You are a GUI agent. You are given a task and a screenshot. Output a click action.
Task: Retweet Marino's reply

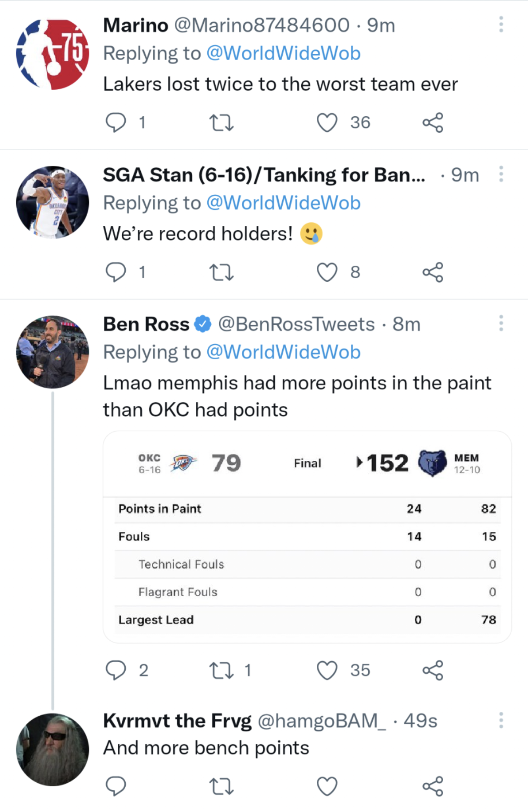pos(221,123)
